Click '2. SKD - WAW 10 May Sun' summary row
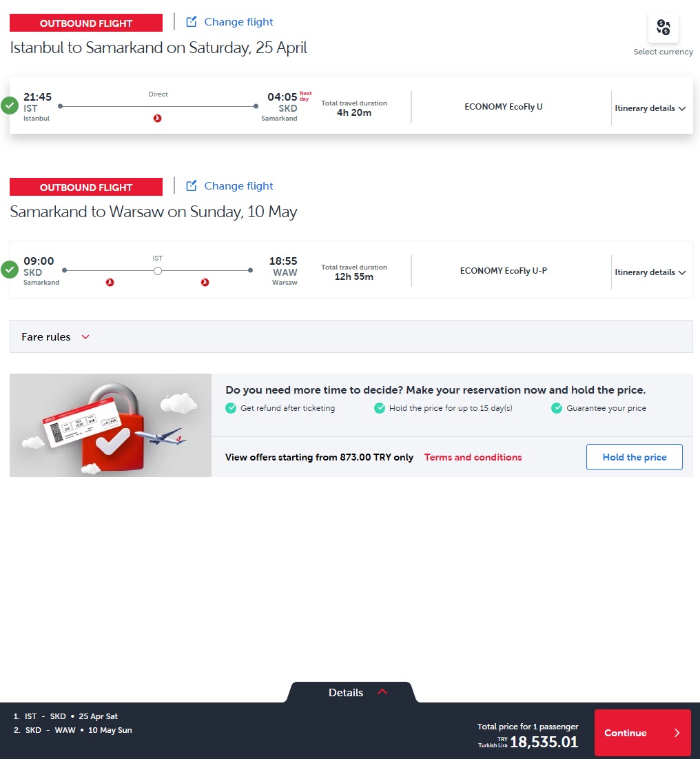The image size is (700, 759). [72, 730]
